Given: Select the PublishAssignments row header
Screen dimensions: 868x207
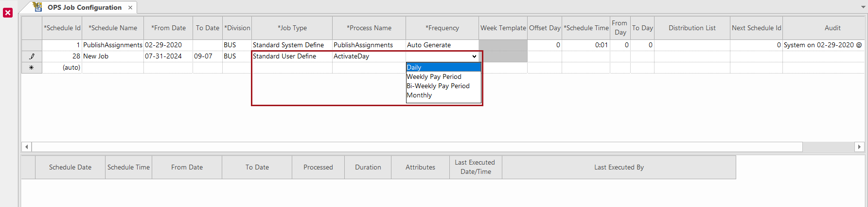Looking at the screenshot, I should click(32, 45).
